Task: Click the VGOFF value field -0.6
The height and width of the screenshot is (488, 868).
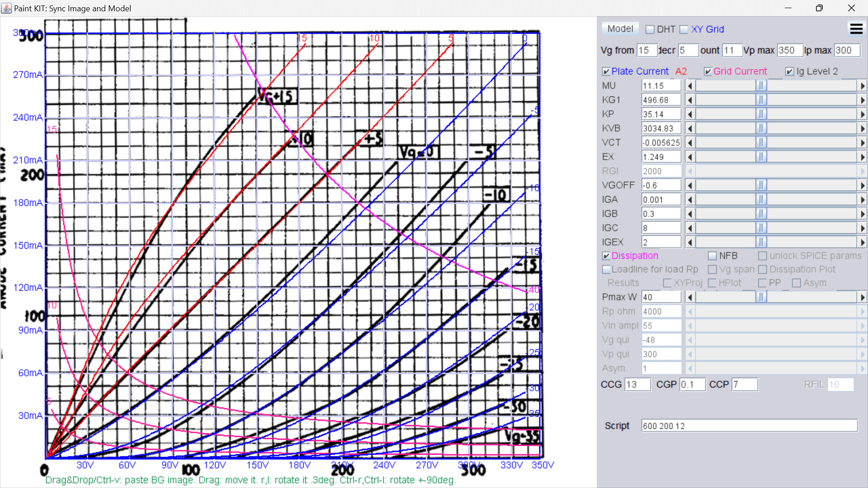Action: tap(661, 185)
